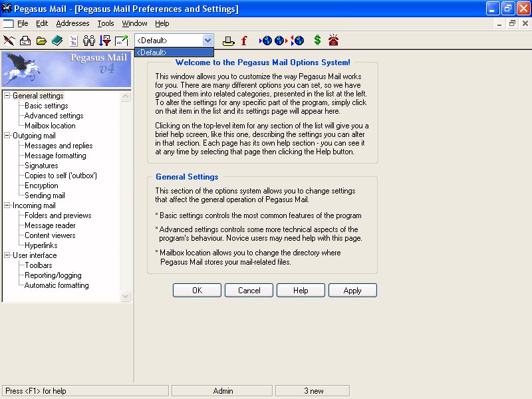
Task: Open the Help menu
Action: click(x=162, y=23)
